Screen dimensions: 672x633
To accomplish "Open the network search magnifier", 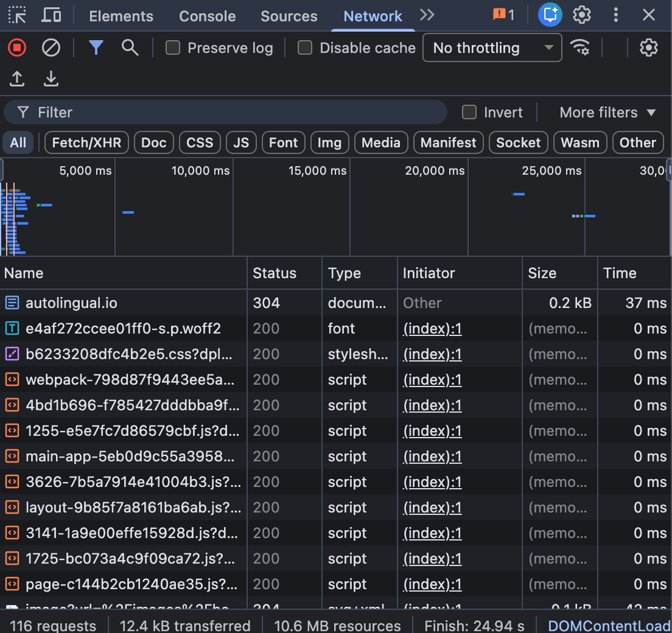I will point(130,47).
